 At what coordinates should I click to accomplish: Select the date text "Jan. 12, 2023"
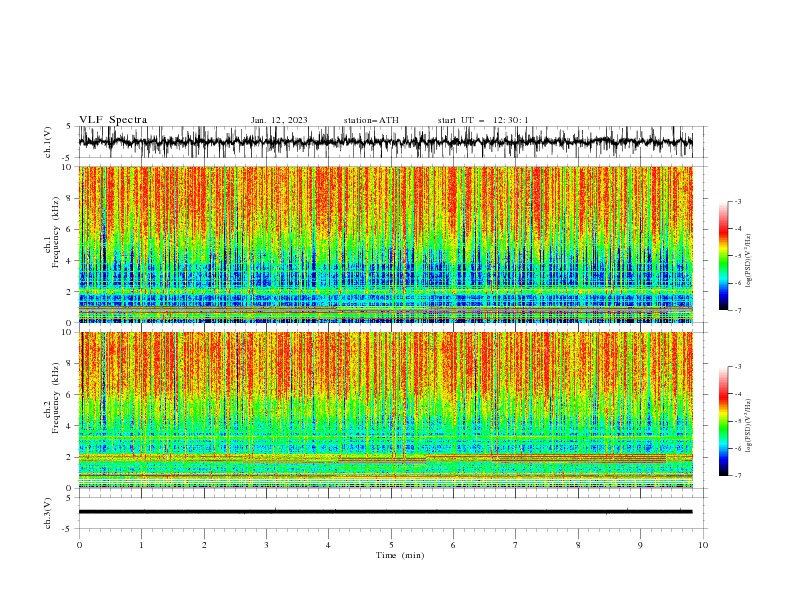pyautogui.click(x=279, y=120)
